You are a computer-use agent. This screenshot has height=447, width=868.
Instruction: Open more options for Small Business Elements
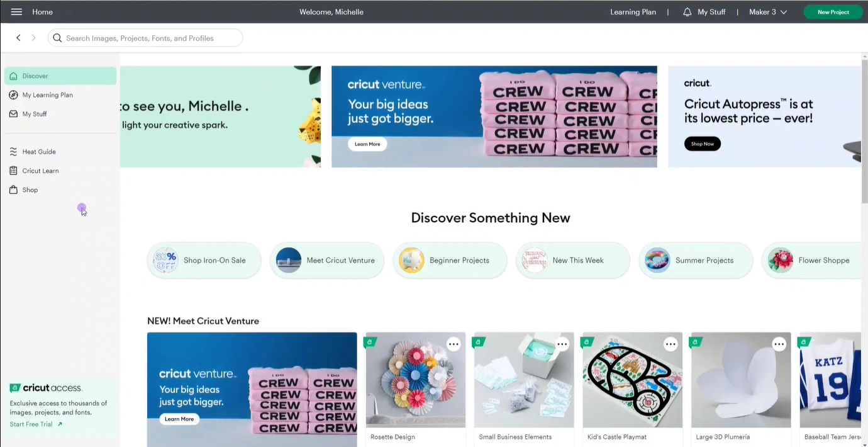562,344
